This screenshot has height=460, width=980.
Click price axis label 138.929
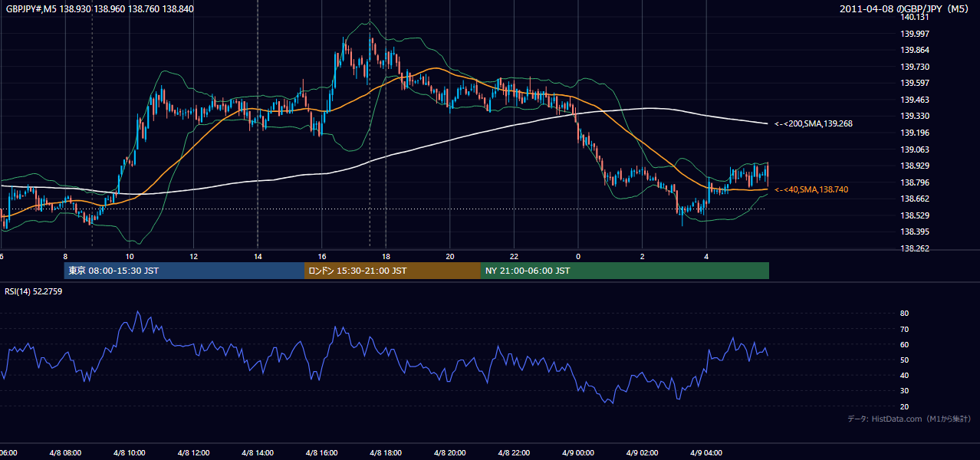coord(915,166)
